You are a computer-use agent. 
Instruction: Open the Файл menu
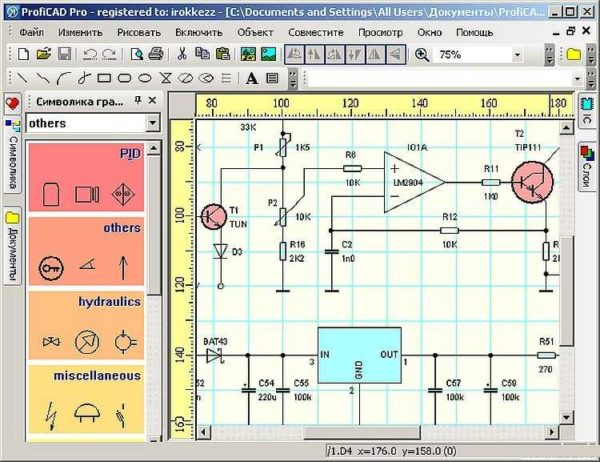30,32
